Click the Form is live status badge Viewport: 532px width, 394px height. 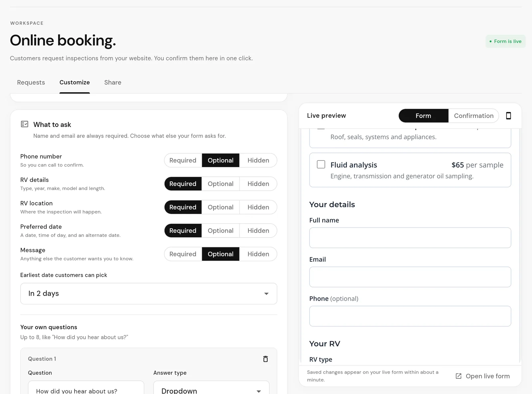(505, 41)
